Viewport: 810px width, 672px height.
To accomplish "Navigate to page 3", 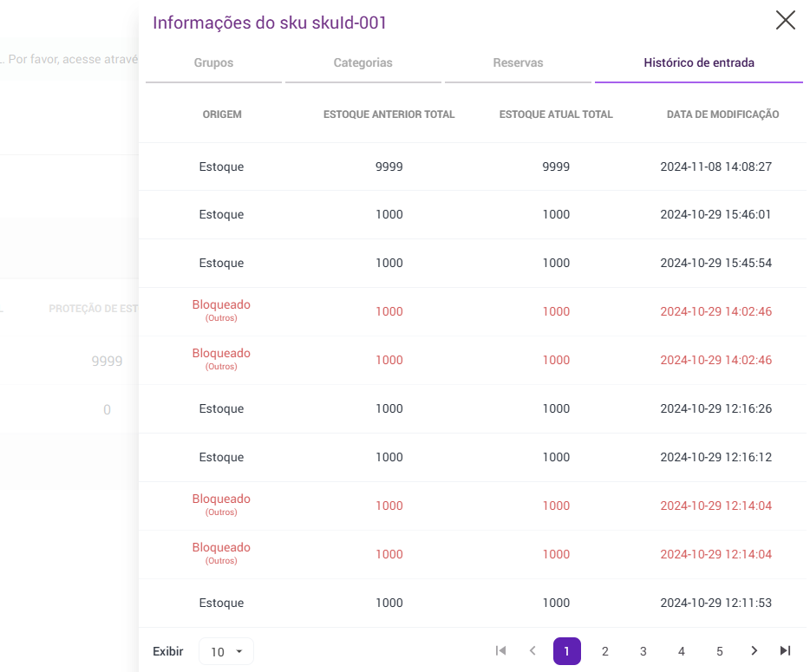I will point(643,651).
